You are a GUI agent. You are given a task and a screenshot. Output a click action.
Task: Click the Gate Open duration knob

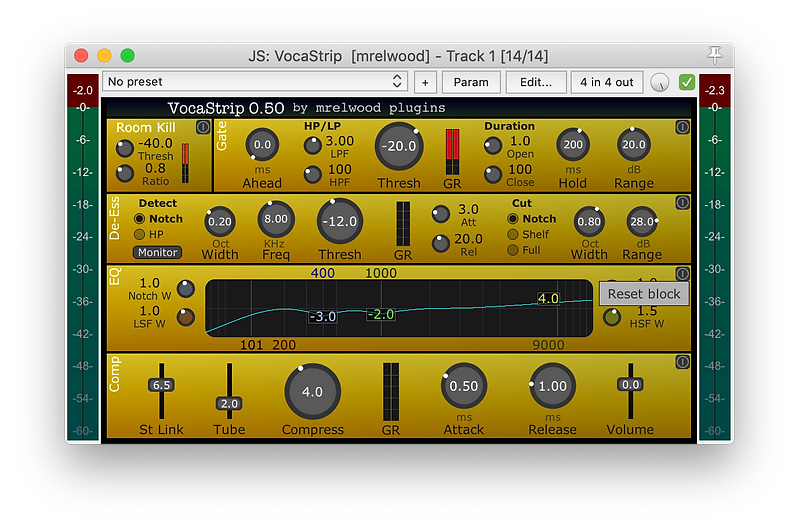(493, 146)
